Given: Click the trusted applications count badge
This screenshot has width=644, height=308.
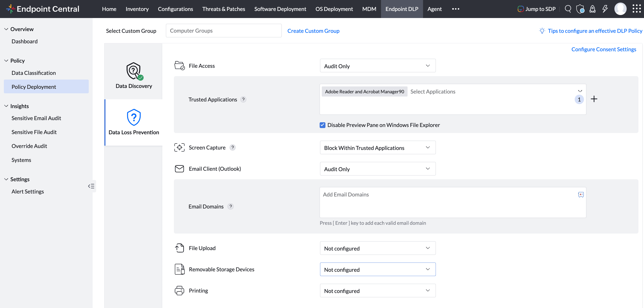Looking at the screenshot, I should 579,99.
